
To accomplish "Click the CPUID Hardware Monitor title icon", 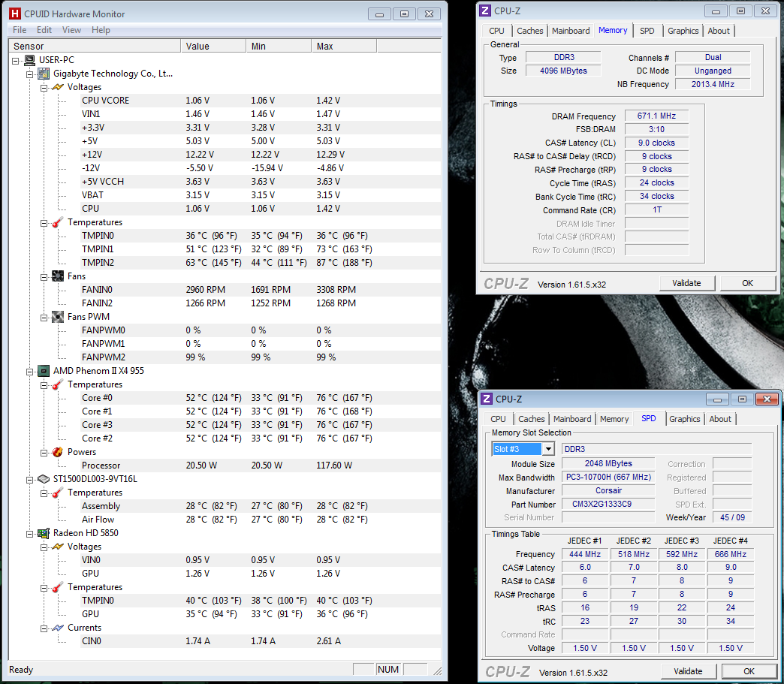I will pyautogui.click(x=16, y=14).
